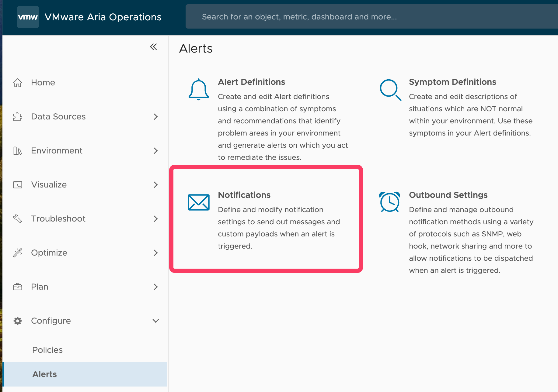Click the Configure gear icon
Image resolution: width=558 pixels, height=392 pixels.
18,321
